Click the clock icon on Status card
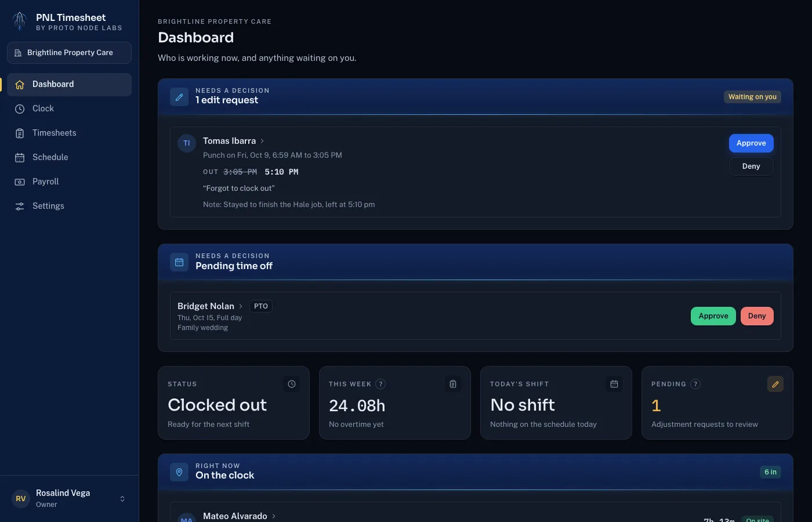812x522 pixels. (x=292, y=384)
